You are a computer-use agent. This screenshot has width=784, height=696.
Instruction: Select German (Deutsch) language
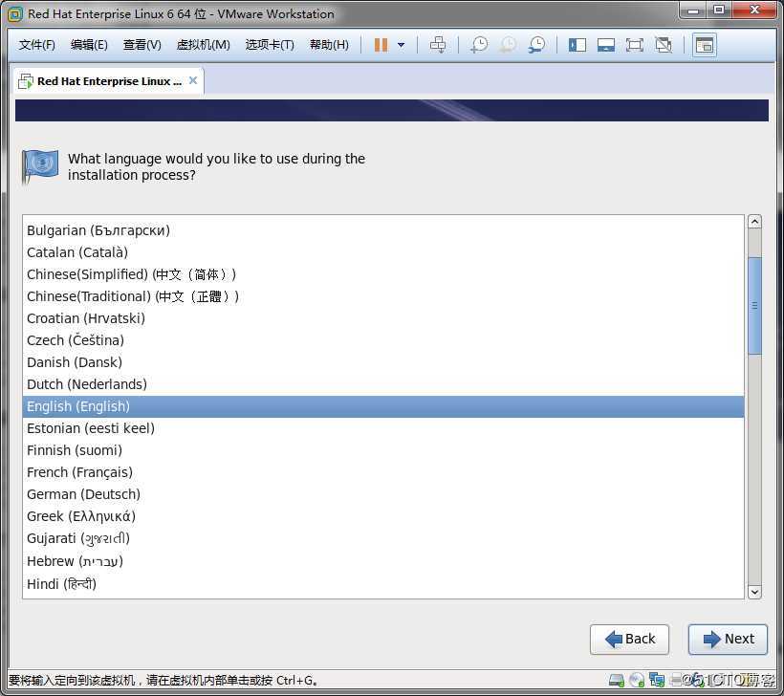click(383, 494)
